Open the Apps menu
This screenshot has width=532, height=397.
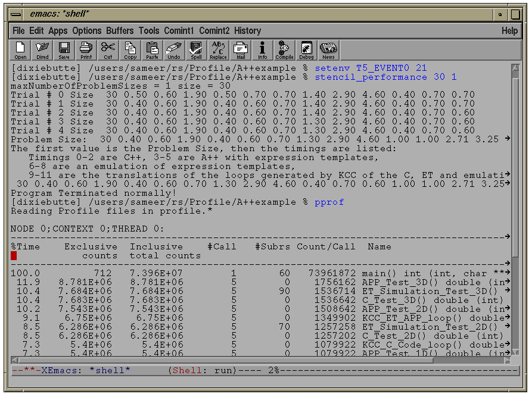tap(58, 31)
